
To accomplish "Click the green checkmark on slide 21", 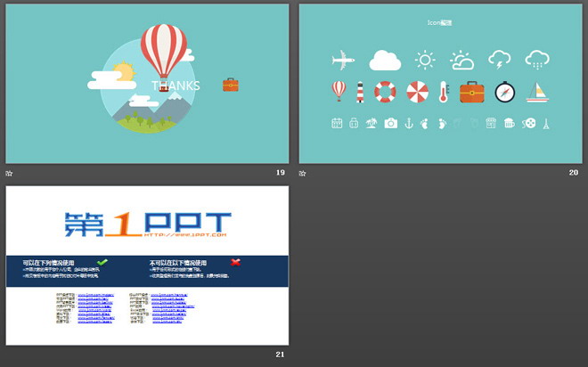I will point(102,262).
